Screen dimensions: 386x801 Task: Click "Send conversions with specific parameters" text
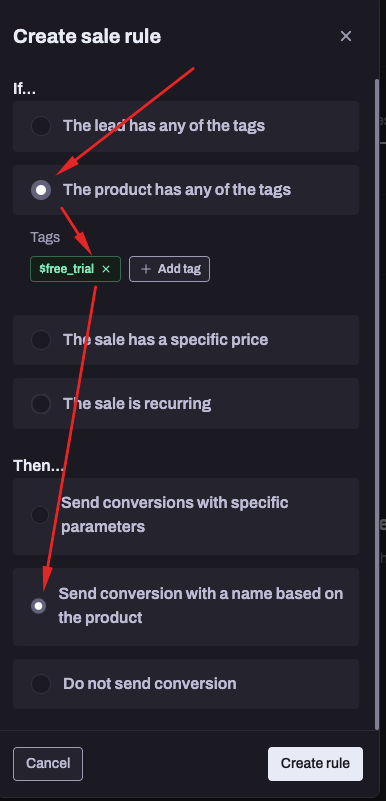coord(175,515)
